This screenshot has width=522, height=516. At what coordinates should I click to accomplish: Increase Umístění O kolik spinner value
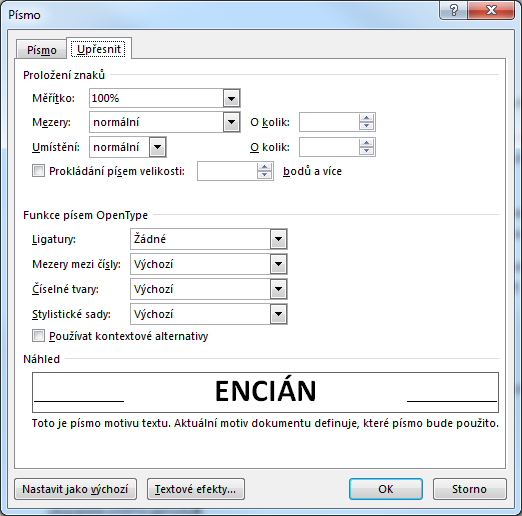(x=366, y=143)
